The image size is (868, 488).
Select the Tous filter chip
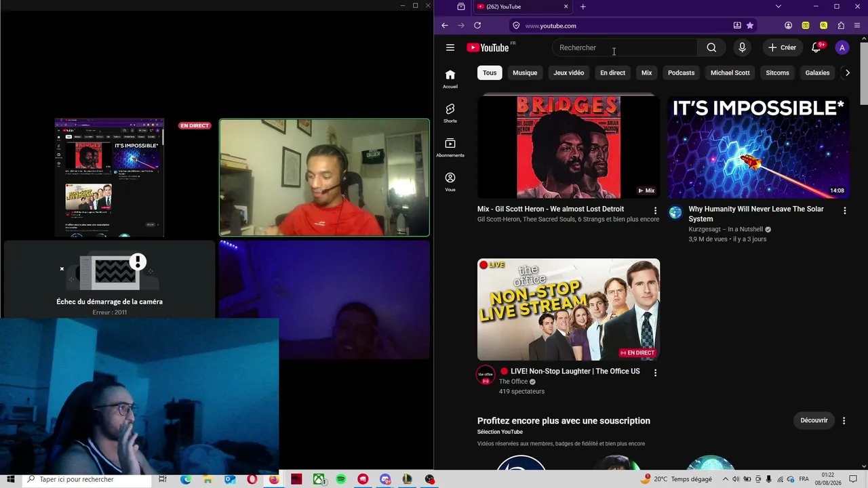point(490,73)
